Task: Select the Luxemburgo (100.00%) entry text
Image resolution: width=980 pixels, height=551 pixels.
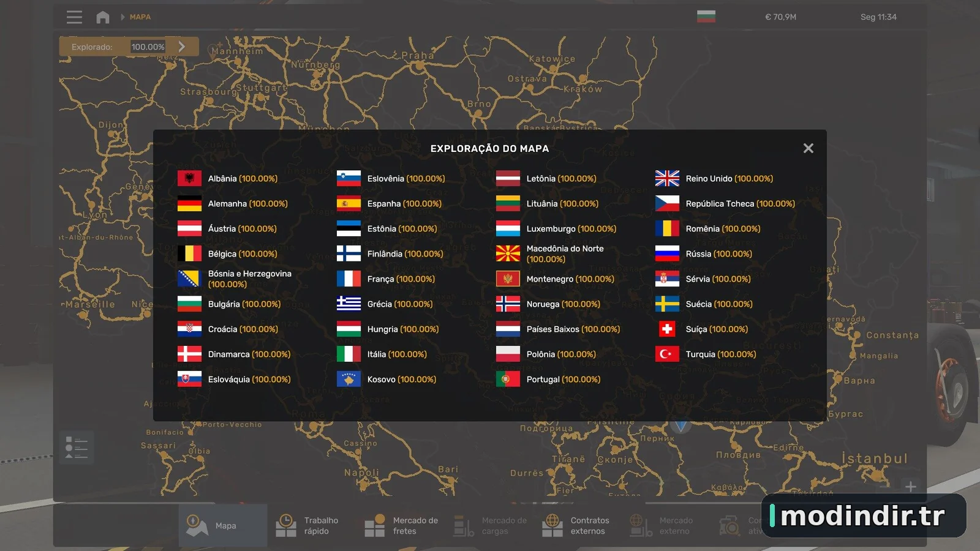Action: click(571, 229)
